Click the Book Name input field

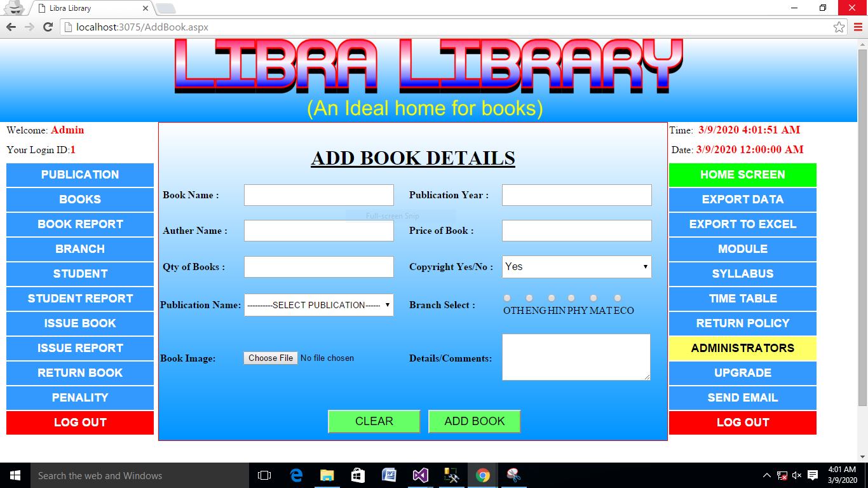click(x=318, y=195)
